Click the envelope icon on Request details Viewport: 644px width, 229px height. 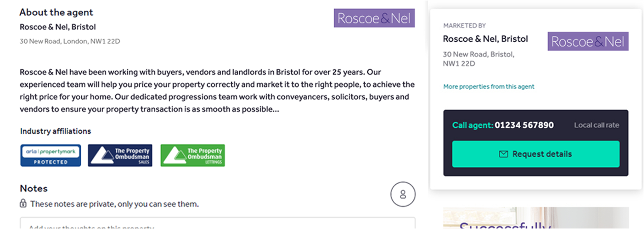click(504, 154)
